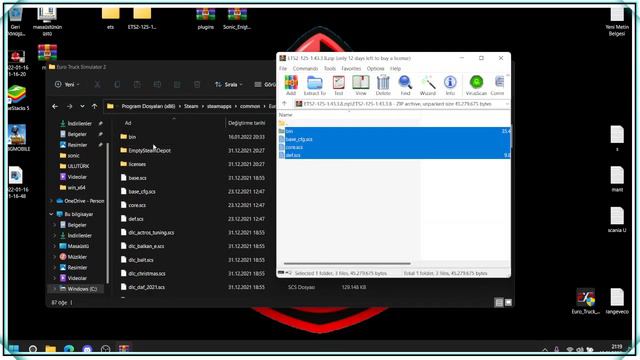The width and height of the screenshot is (640, 360).
Task: Go up one level in WinRAR
Action: (x=284, y=104)
